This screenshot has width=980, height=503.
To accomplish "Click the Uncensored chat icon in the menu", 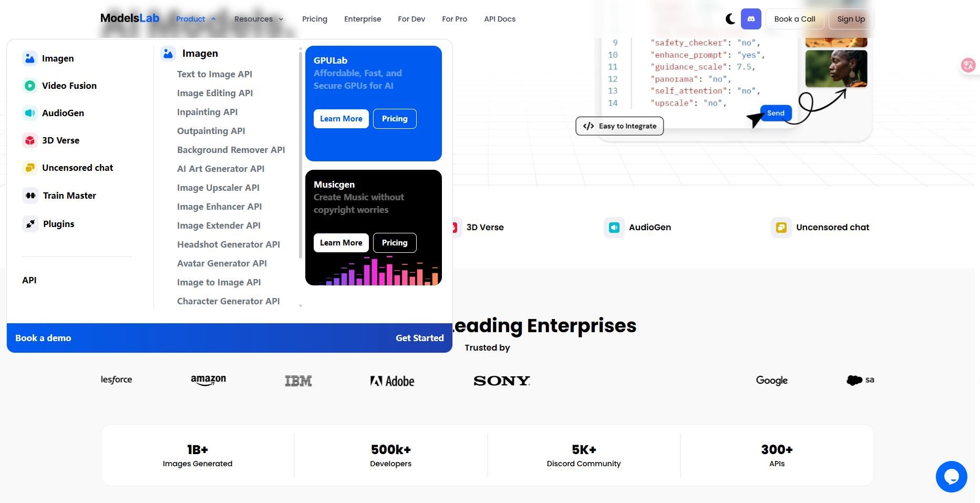I will (x=30, y=168).
